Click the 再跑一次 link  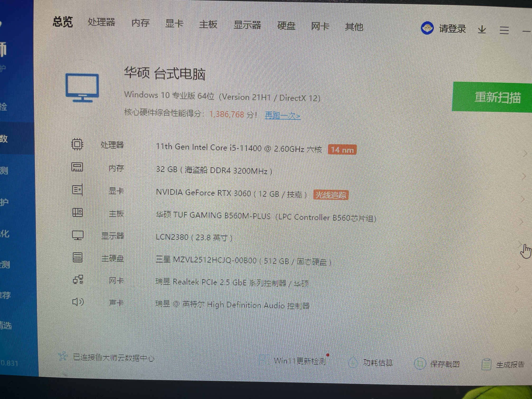click(282, 115)
